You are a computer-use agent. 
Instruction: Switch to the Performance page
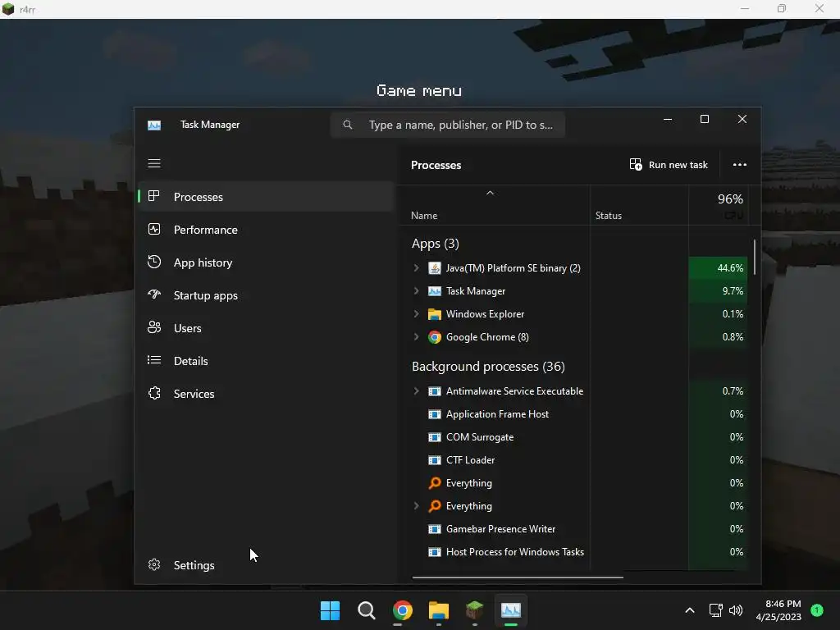point(267,230)
